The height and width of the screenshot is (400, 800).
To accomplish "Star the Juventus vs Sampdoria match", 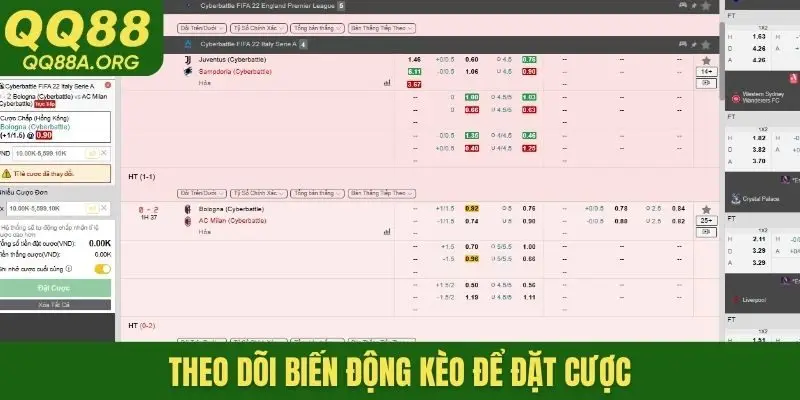I will click(706, 60).
